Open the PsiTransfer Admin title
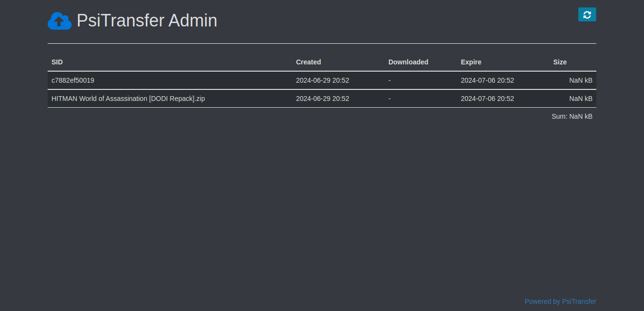 (147, 21)
